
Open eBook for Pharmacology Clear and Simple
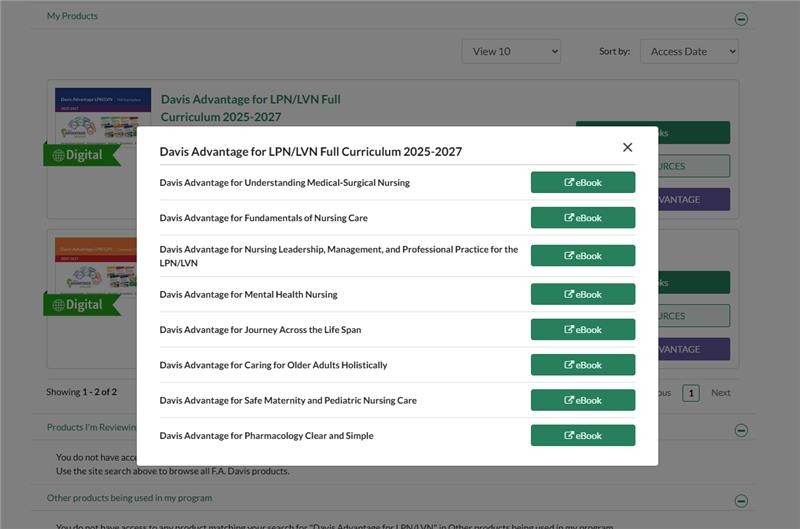582,436
